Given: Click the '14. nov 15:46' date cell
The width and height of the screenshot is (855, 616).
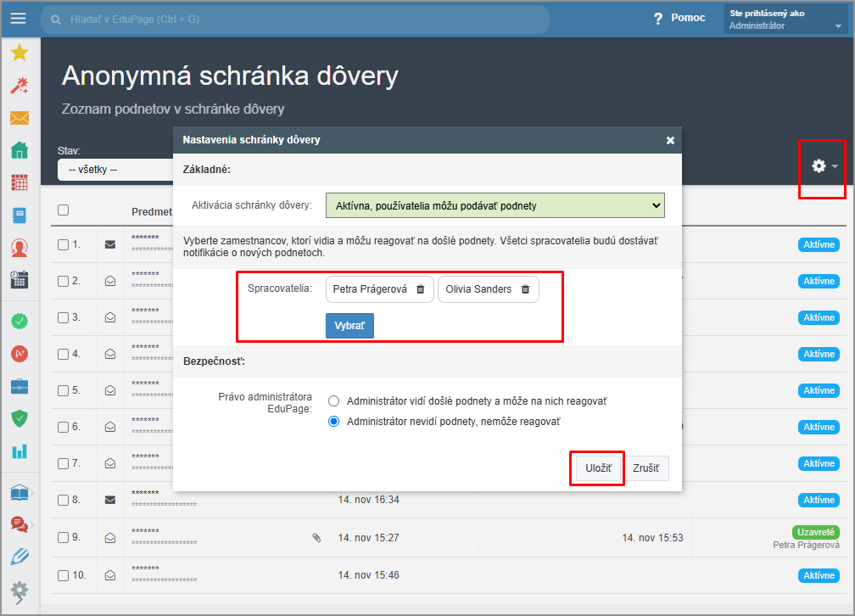Looking at the screenshot, I should coord(369,575).
